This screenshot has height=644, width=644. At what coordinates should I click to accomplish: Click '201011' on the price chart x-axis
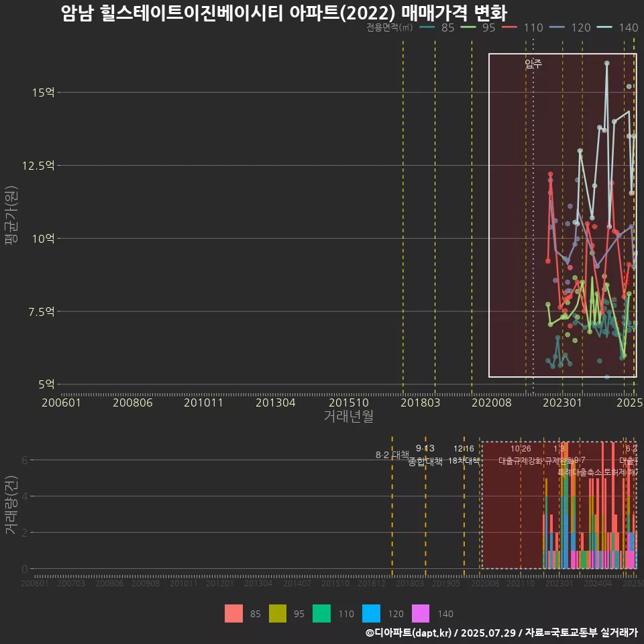pos(203,402)
